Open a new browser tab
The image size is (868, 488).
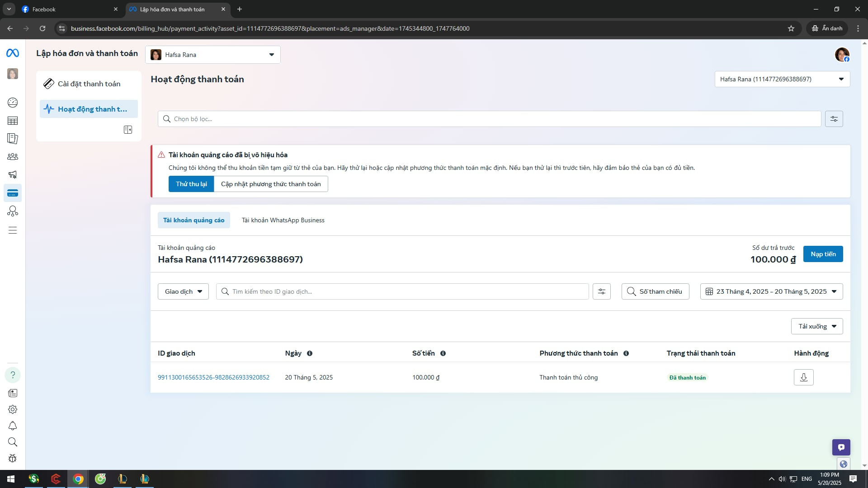(x=240, y=9)
